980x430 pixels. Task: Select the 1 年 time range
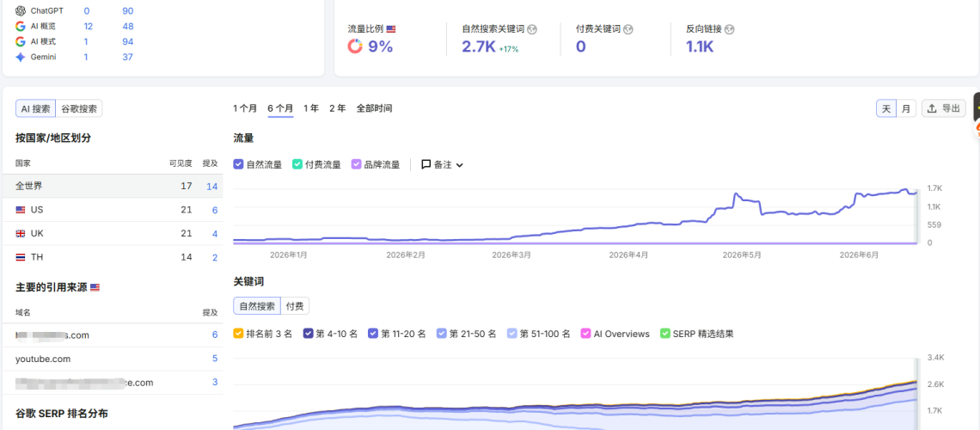click(311, 108)
